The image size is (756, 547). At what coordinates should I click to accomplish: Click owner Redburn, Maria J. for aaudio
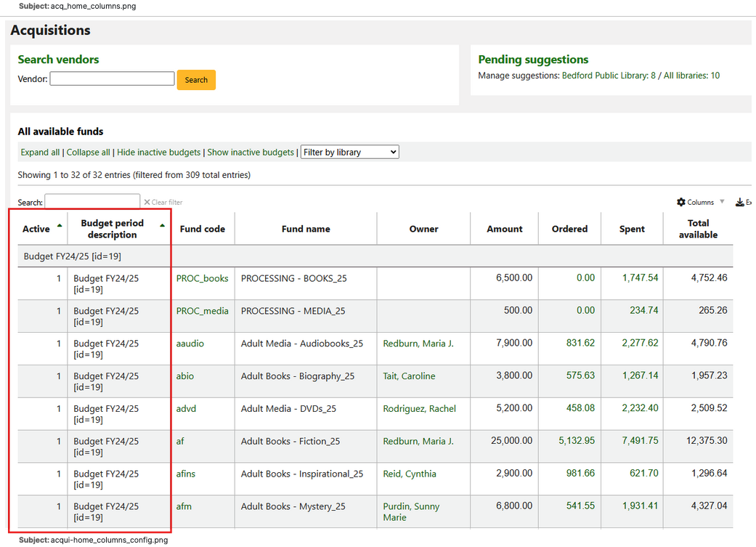click(x=418, y=344)
